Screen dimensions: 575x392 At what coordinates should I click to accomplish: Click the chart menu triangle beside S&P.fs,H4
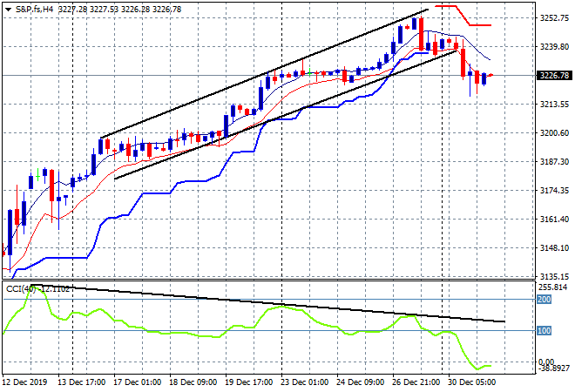(8, 10)
